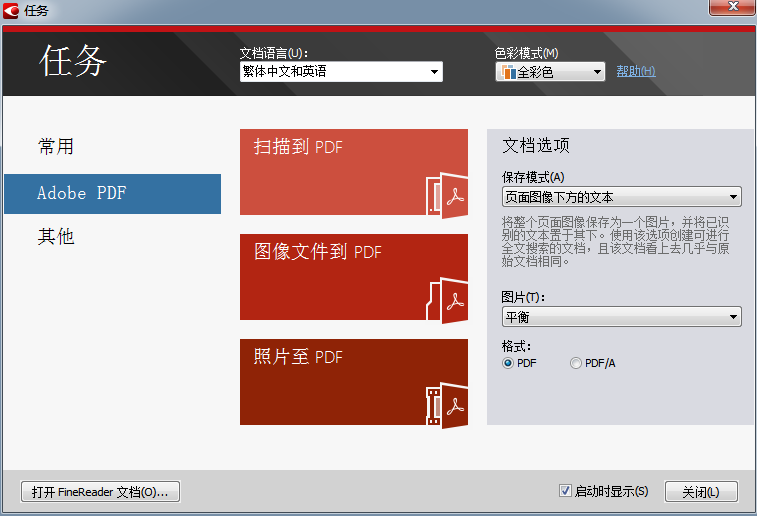The width and height of the screenshot is (757, 516).
Task: Open the 色彩模式 dropdown
Action: tap(550, 72)
